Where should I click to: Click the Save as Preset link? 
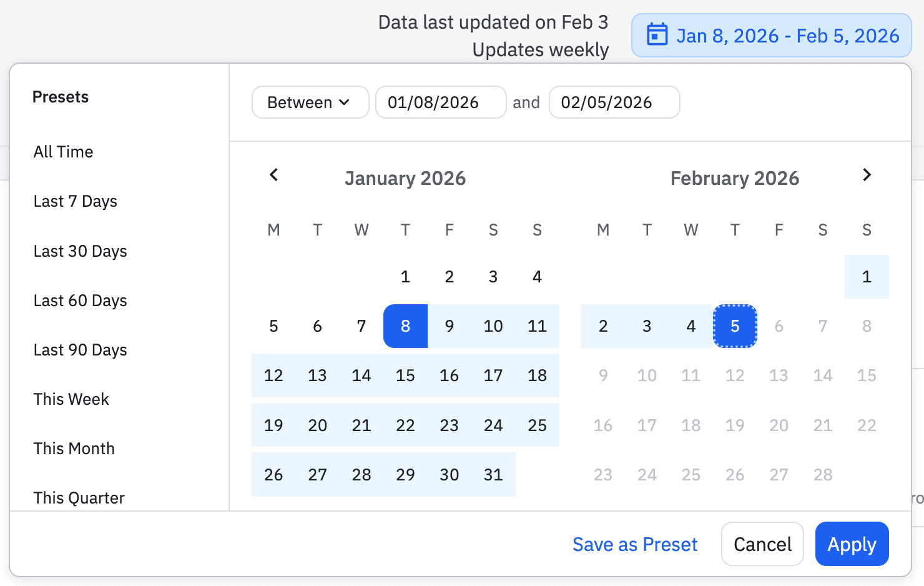635,544
